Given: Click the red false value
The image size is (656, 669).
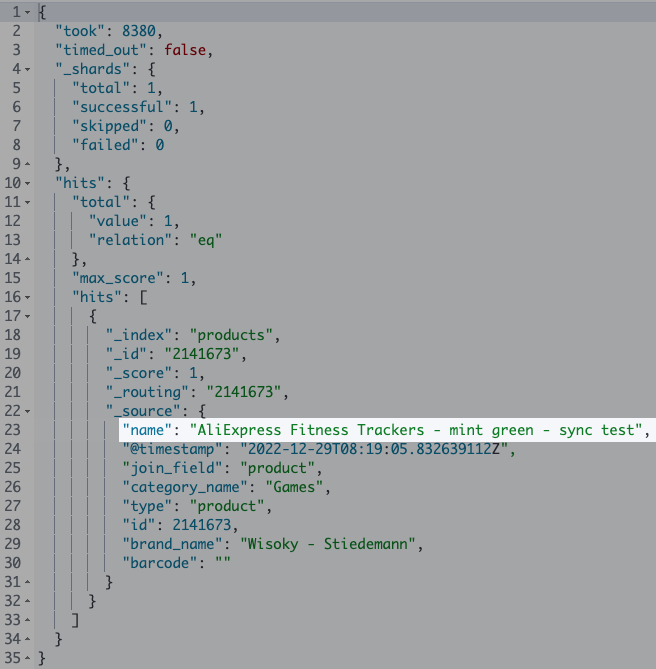Looking at the screenshot, I should point(185,50).
